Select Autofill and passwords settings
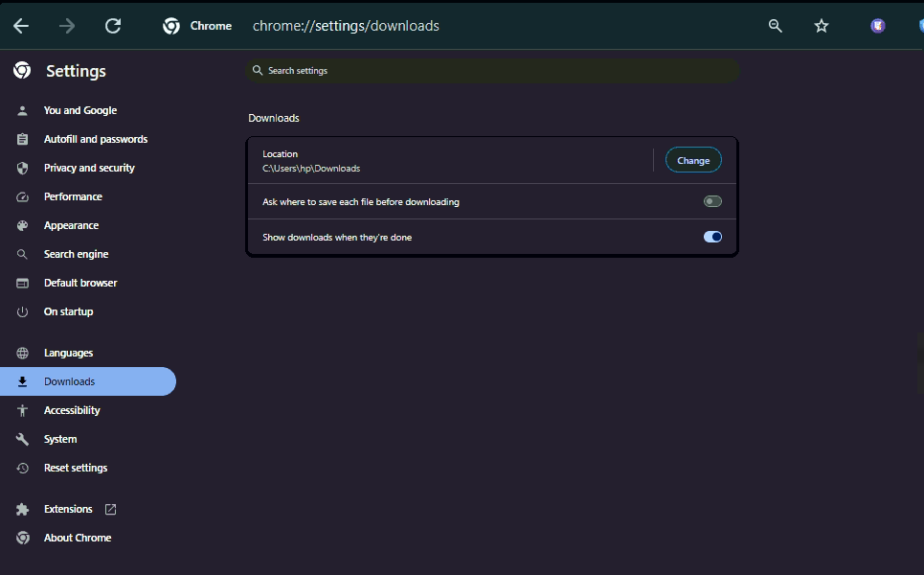924x575 pixels. [x=95, y=139]
